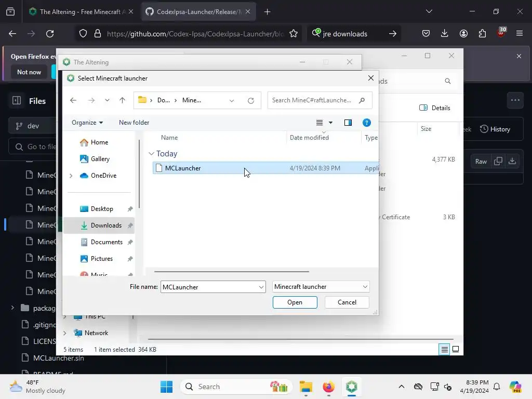Open Windows Start menu
Viewport: 532px width, 399px height.
pyautogui.click(x=166, y=387)
